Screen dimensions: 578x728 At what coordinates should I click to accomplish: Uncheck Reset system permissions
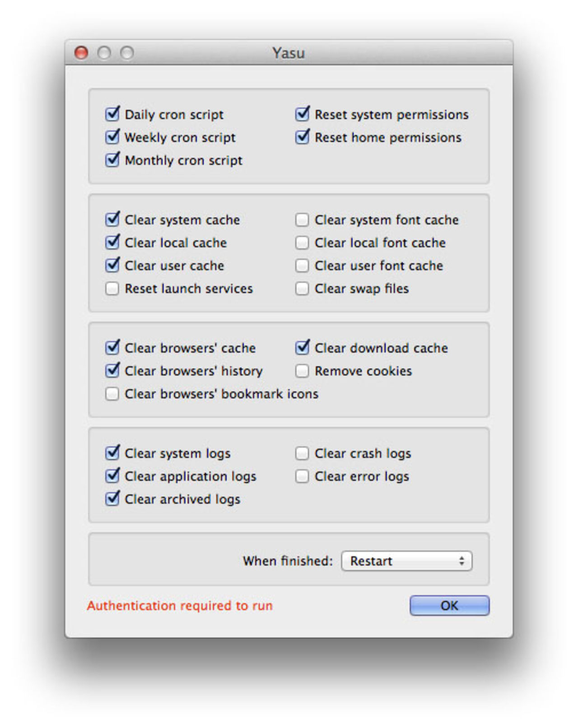click(x=302, y=114)
